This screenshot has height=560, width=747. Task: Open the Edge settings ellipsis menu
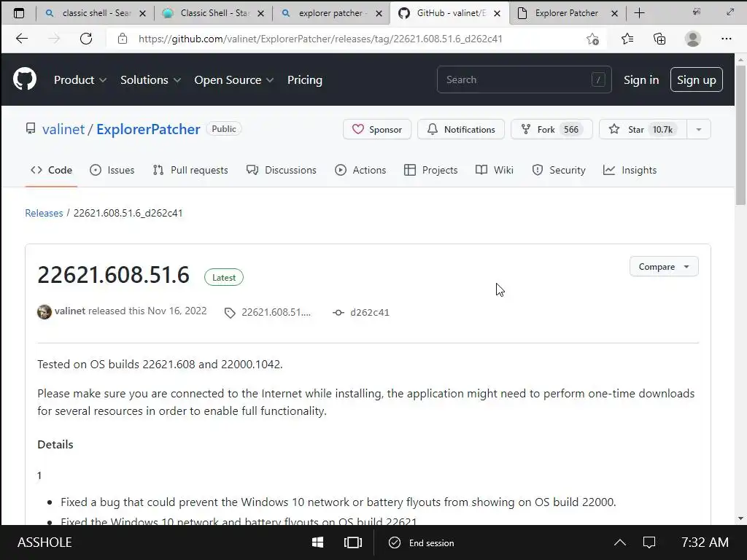point(726,39)
